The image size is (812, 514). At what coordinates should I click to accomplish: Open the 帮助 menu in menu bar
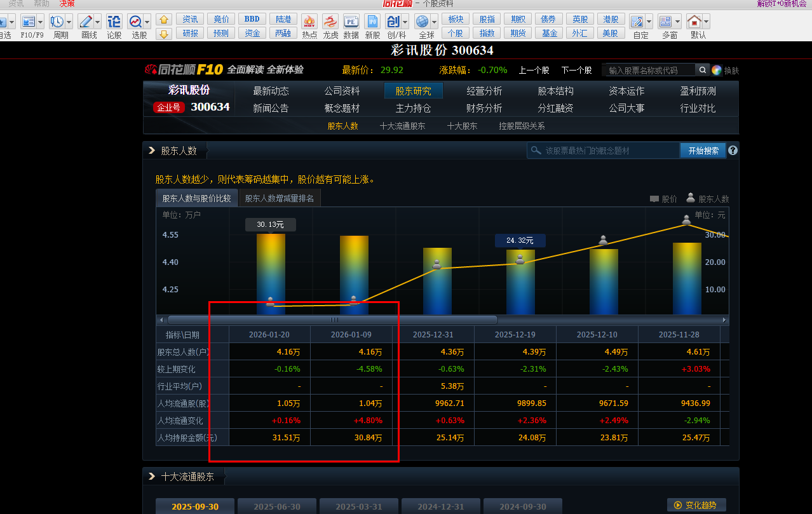coord(41,4)
